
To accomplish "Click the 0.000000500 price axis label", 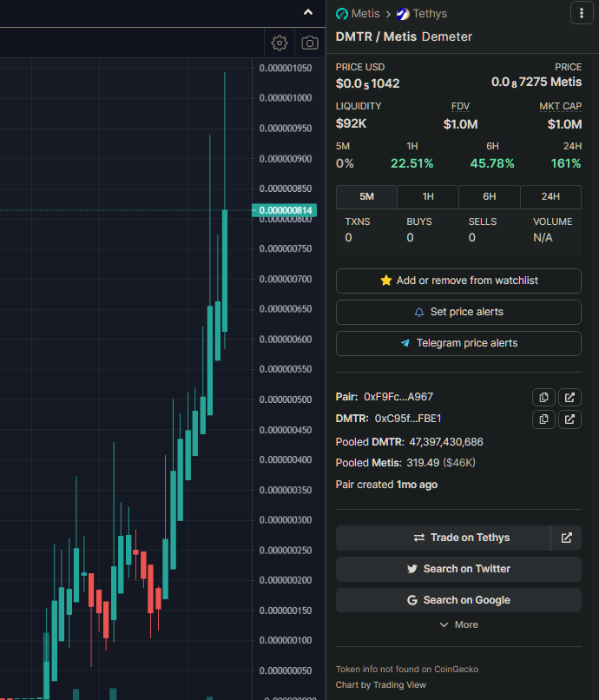I will click(x=286, y=400).
